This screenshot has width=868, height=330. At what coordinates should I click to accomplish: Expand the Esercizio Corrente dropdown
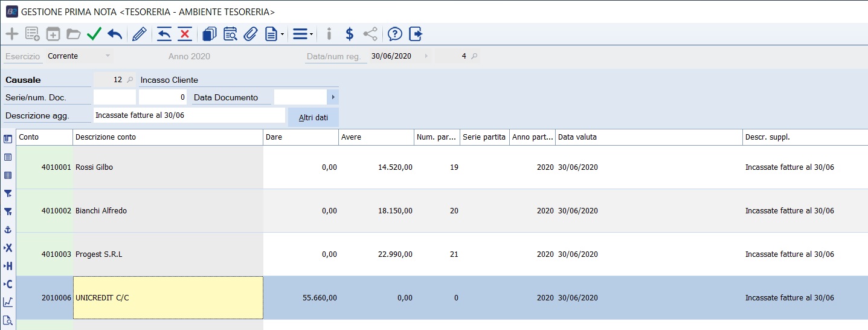108,56
